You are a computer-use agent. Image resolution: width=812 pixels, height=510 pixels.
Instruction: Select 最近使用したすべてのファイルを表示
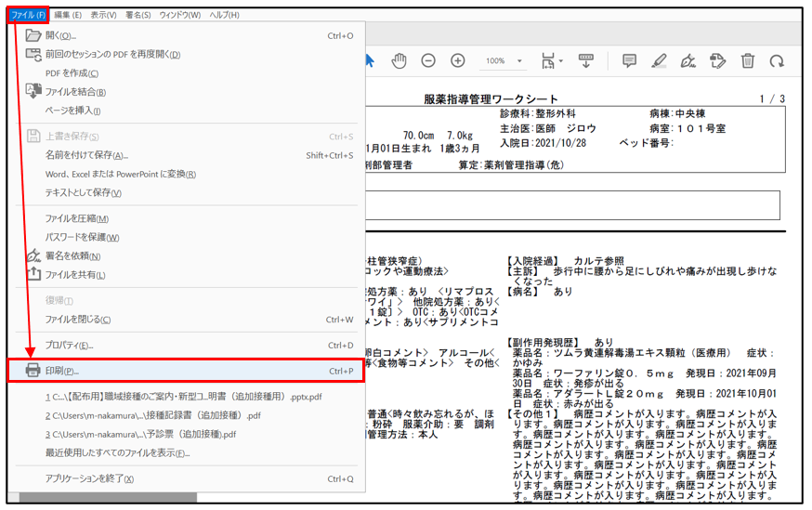tap(117, 452)
